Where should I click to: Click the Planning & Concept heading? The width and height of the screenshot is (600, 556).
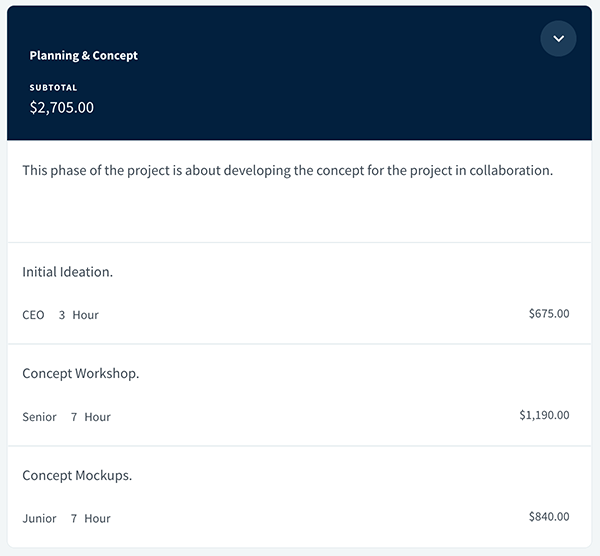pyautogui.click(x=84, y=56)
